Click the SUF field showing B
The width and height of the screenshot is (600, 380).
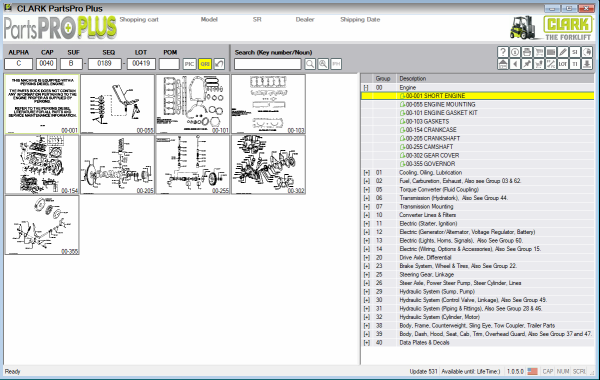pos(71,64)
